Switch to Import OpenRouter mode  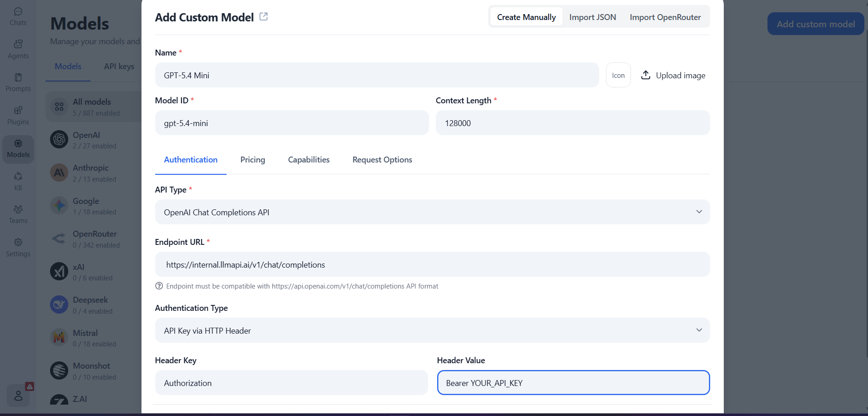(x=665, y=17)
